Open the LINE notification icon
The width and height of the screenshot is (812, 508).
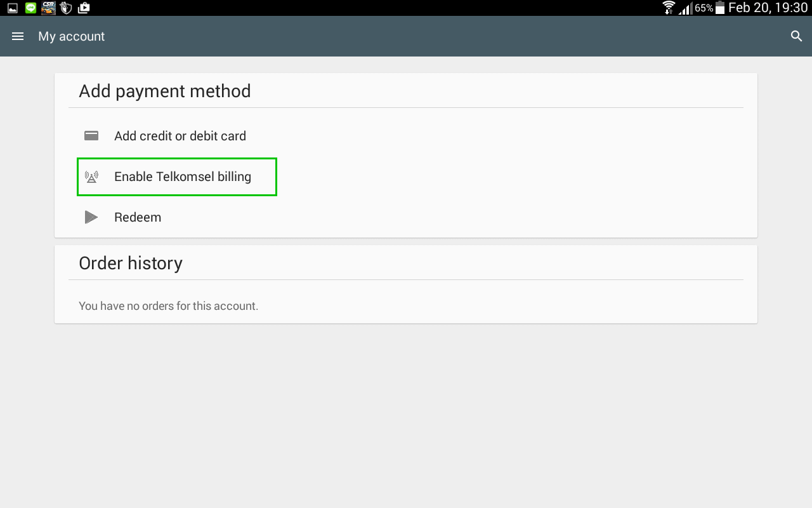click(30, 8)
